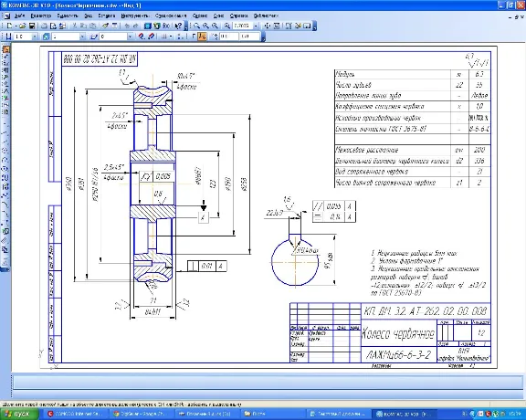Click the X coordinate input field in toolbar
Screen dimensions: 526x420
click(x=229, y=37)
